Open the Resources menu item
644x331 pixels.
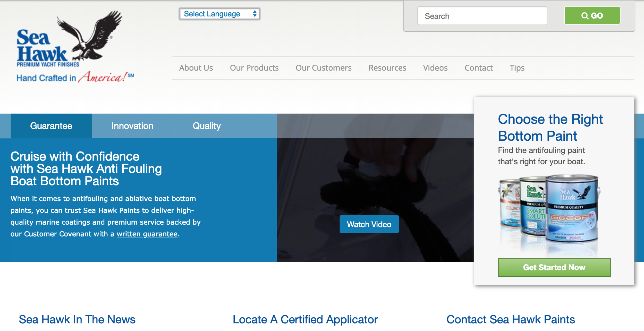click(387, 68)
